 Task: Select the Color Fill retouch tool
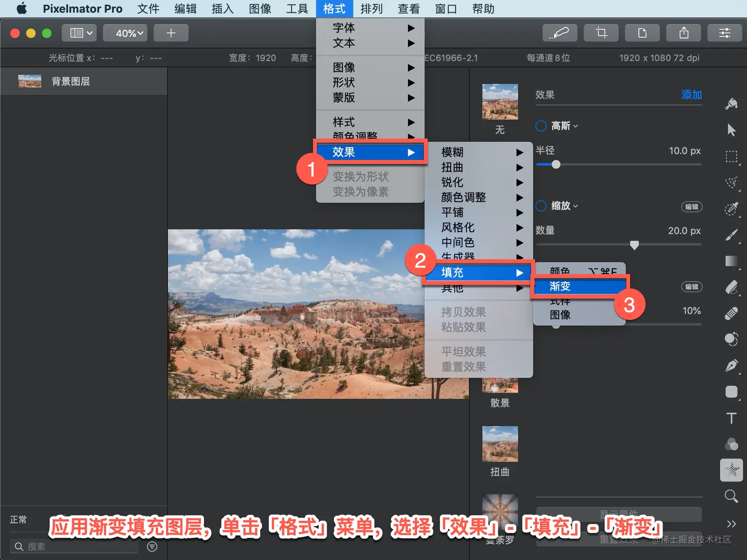(731, 339)
